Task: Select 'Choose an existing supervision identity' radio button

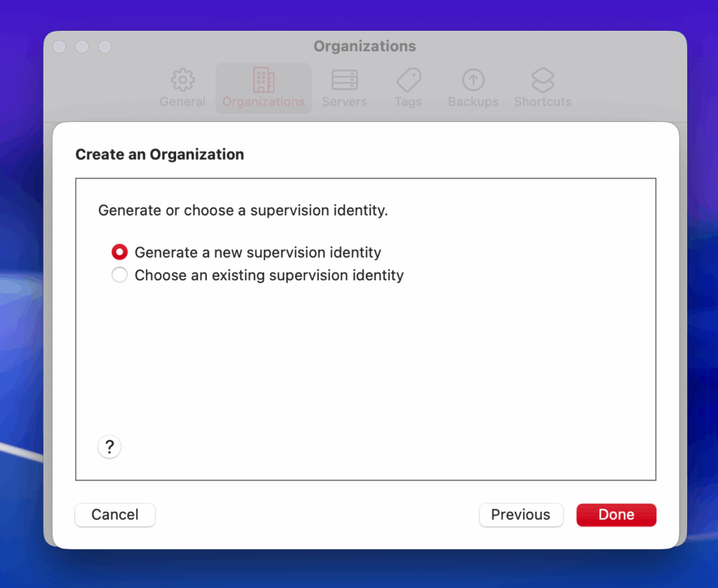Action: point(120,275)
